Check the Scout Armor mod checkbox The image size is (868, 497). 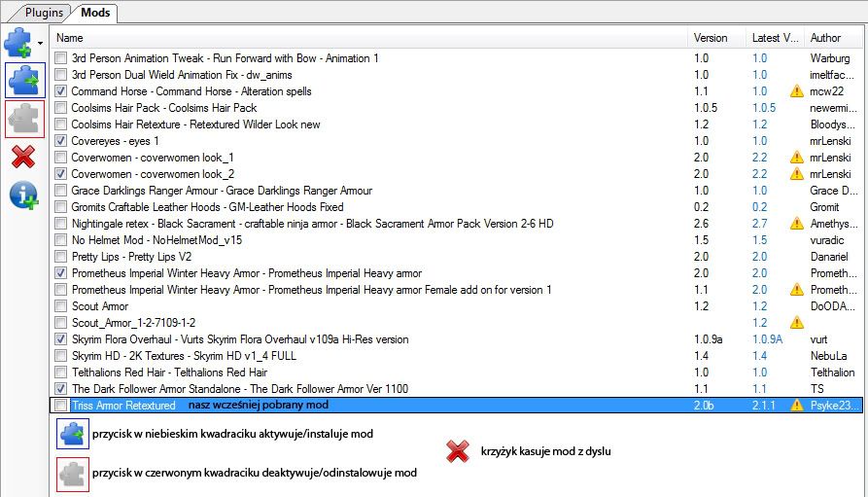[x=61, y=306]
